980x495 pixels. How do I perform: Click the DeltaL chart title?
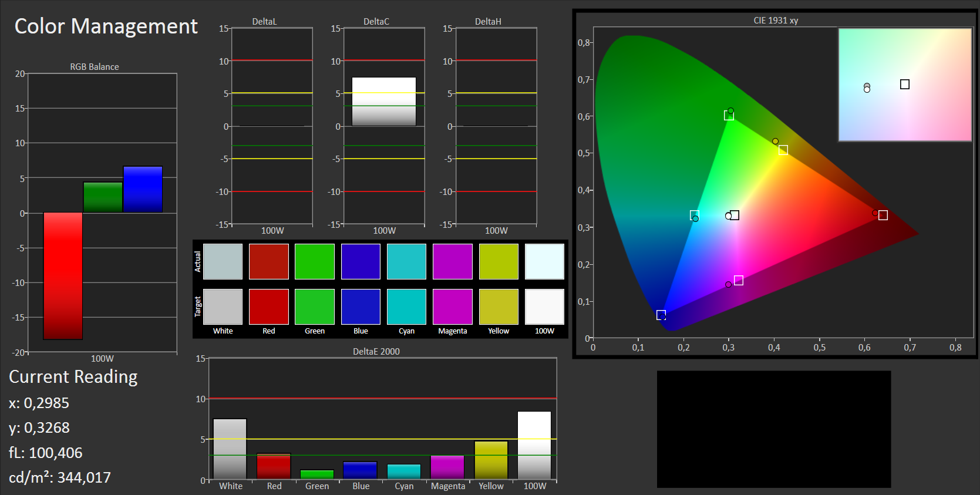pyautogui.click(x=264, y=22)
